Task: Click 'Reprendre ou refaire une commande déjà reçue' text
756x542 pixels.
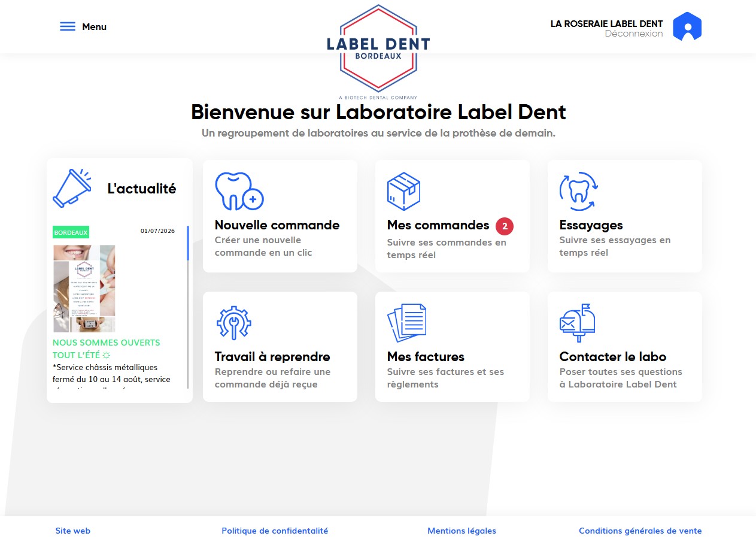Action: coord(272,378)
